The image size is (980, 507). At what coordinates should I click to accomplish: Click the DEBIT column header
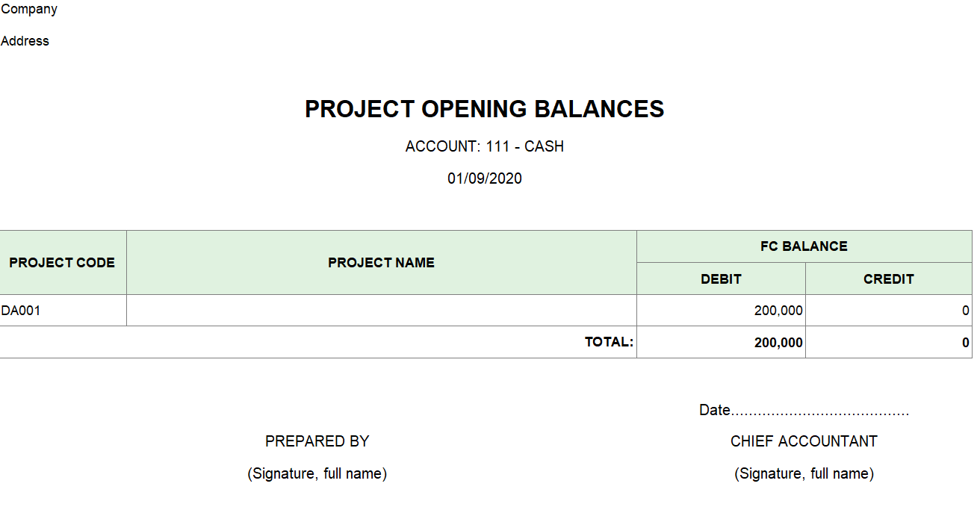(721, 279)
